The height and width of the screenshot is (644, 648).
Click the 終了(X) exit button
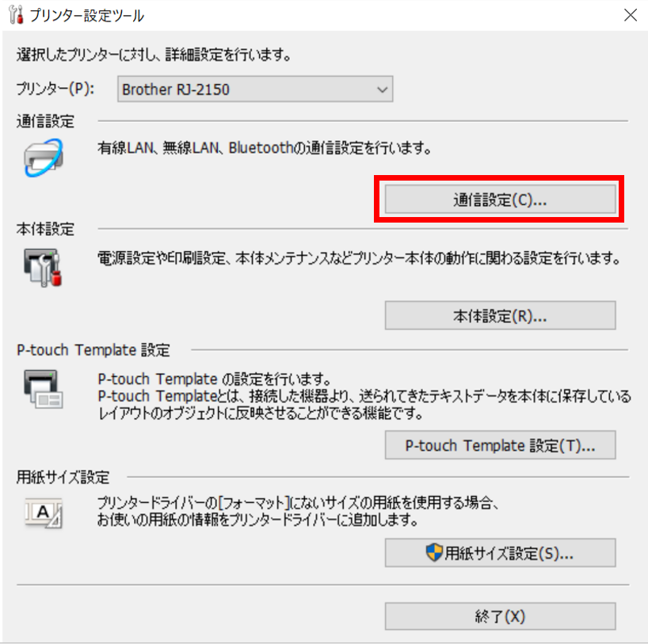click(500, 616)
